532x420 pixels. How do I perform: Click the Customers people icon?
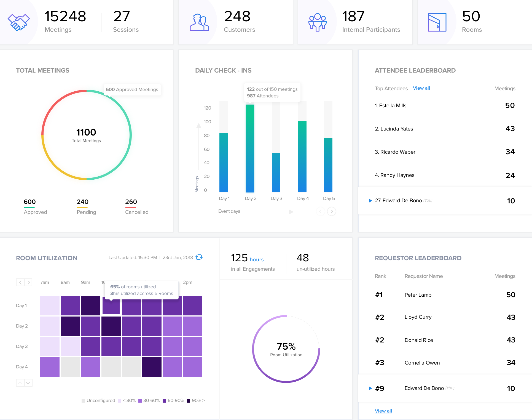pyautogui.click(x=199, y=22)
